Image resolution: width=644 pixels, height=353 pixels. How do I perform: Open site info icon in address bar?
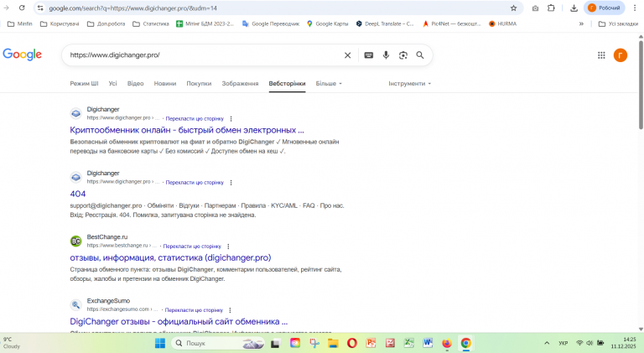(x=40, y=8)
